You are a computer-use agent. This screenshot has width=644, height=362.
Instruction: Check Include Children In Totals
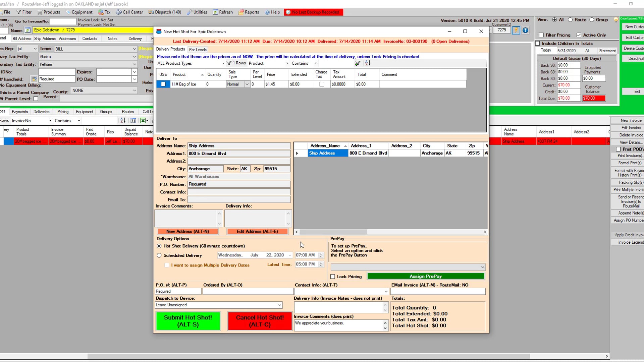(538, 43)
